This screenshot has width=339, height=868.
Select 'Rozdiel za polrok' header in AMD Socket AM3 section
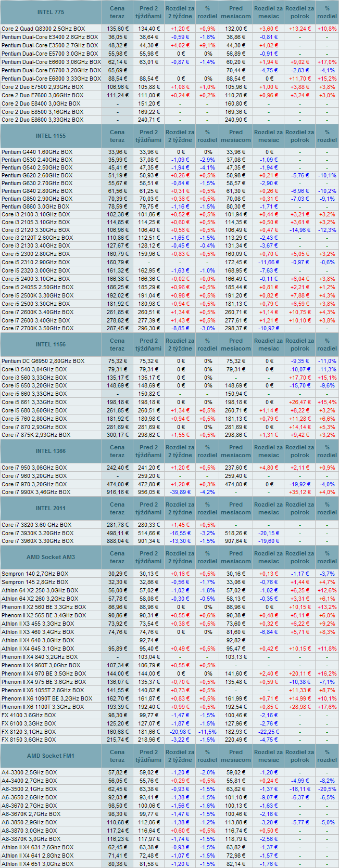click(x=300, y=557)
